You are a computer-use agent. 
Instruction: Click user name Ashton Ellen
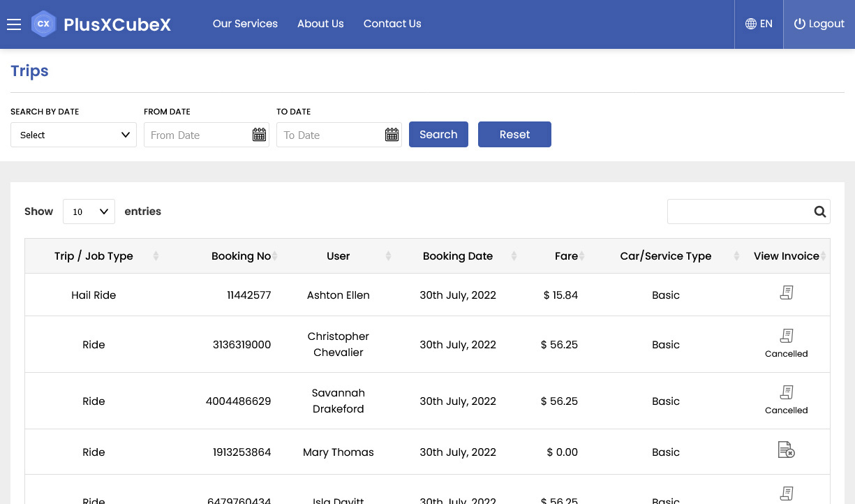[339, 295]
